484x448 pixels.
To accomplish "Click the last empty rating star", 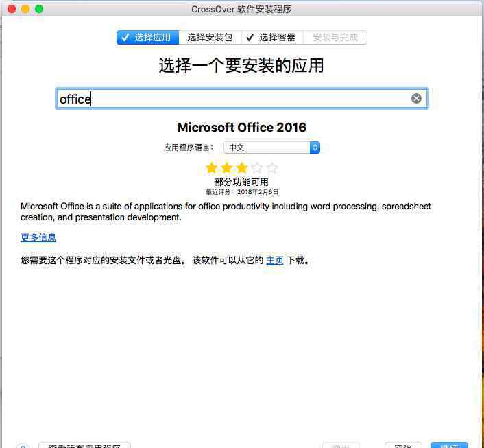I will click(272, 168).
